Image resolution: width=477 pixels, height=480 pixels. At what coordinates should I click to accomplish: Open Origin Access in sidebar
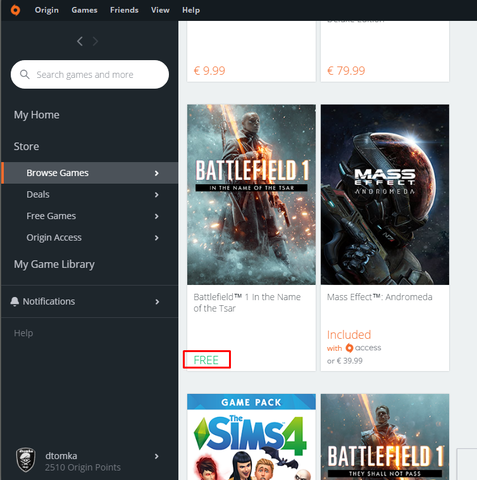54,238
